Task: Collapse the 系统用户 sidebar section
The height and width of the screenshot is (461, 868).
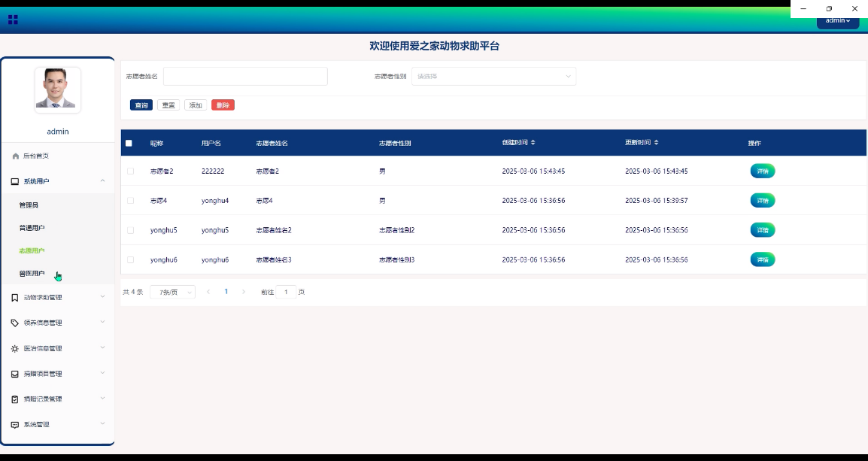Action: [x=102, y=181]
